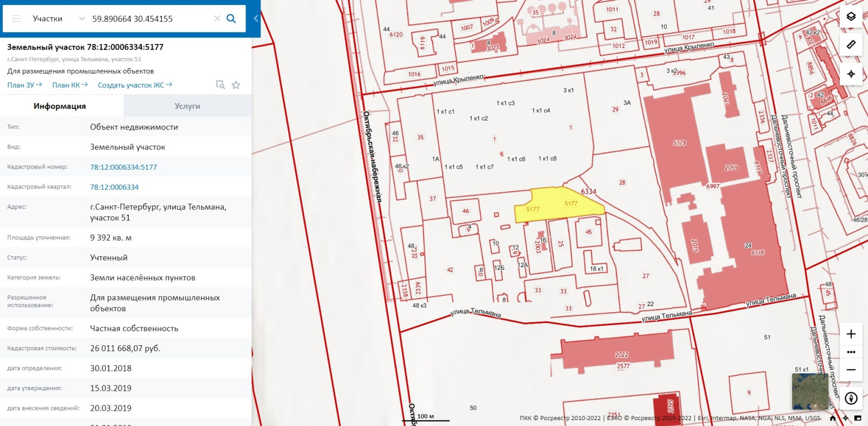Click the area value '9 392 кв. м'

pyautogui.click(x=111, y=237)
